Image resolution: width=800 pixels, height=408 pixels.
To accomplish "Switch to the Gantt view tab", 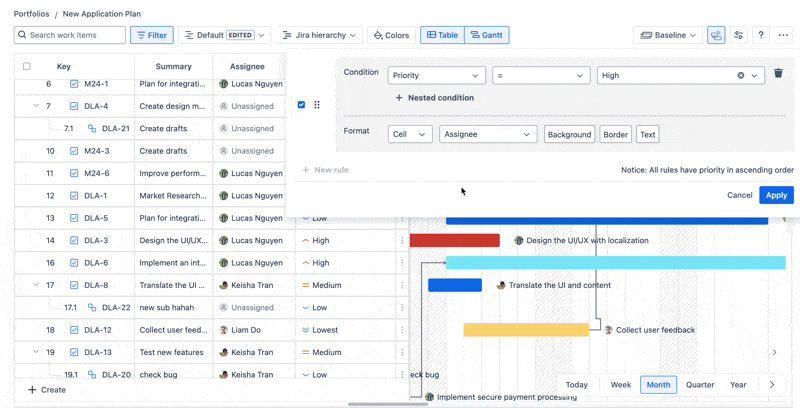I will pyautogui.click(x=486, y=35).
